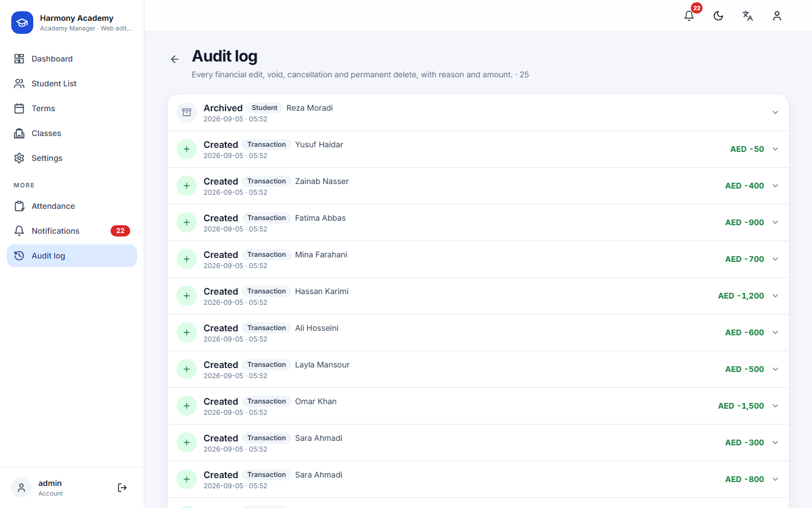Click the Audit log history icon

pos(19,256)
